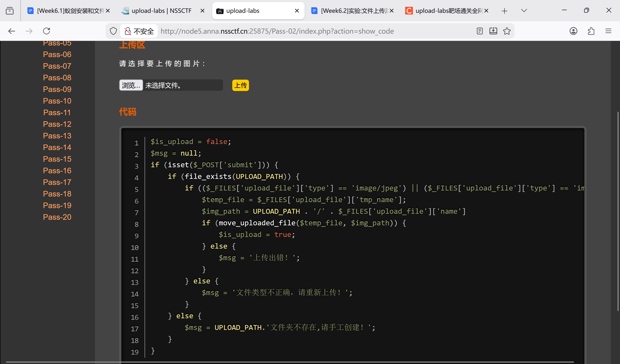The image size is (620, 364).
Task: Close the active upload-labs tab
Action: pyautogui.click(x=297, y=11)
